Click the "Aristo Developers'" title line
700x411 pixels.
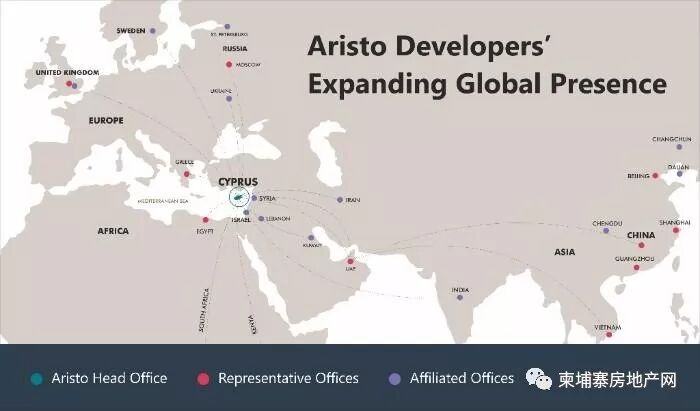point(428,46)
